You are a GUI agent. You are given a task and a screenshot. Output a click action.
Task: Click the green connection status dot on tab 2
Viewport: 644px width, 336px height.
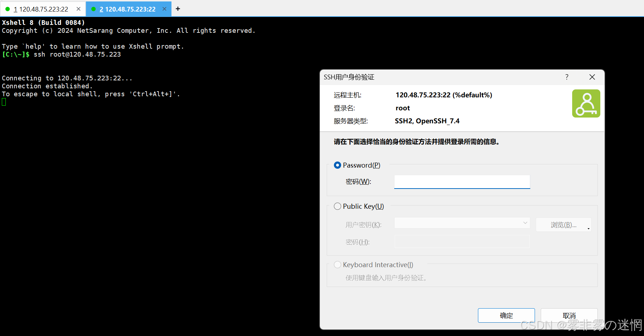tap(93, 9)
